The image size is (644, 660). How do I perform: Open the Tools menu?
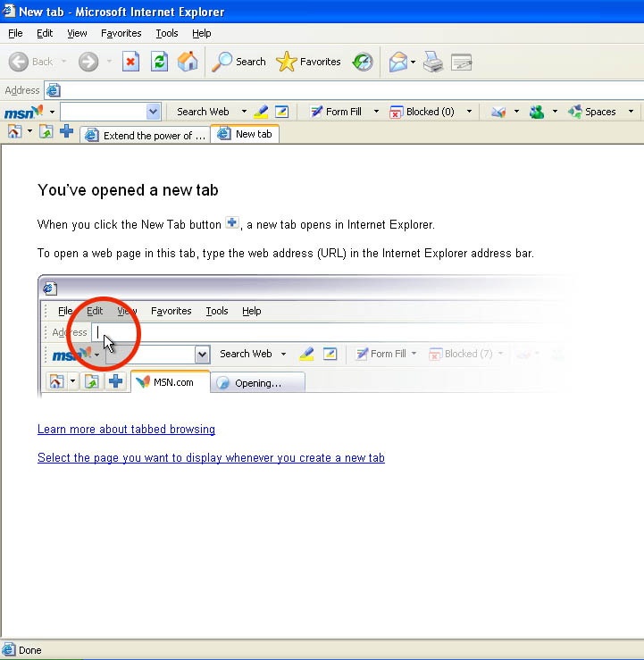[x=167, y=33]
